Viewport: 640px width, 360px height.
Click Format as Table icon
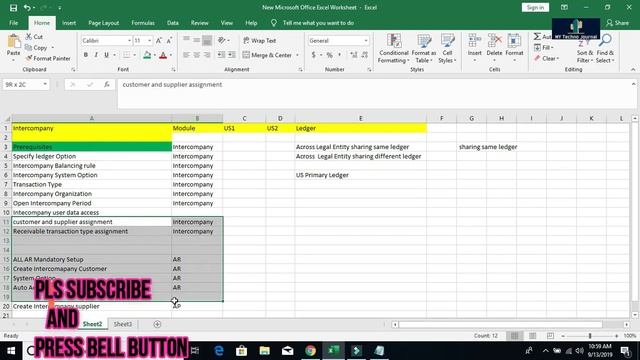pyautogui.click(x=424, y=41)
